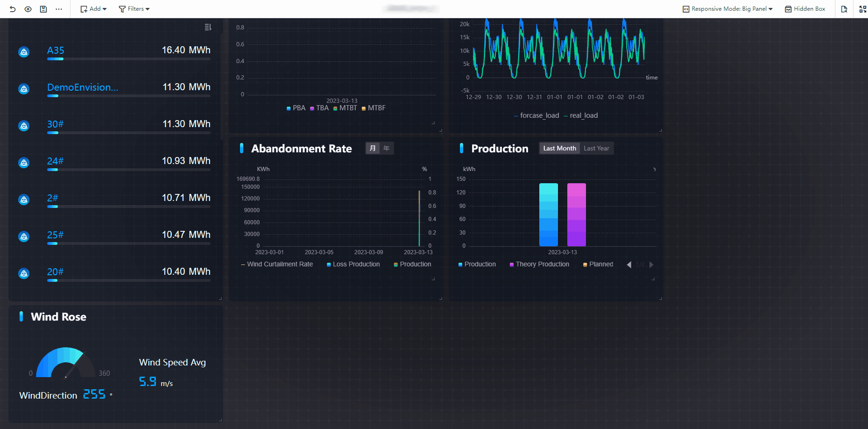
Task: Click the page refresh icon in toolbar
Action: [844, 9]
